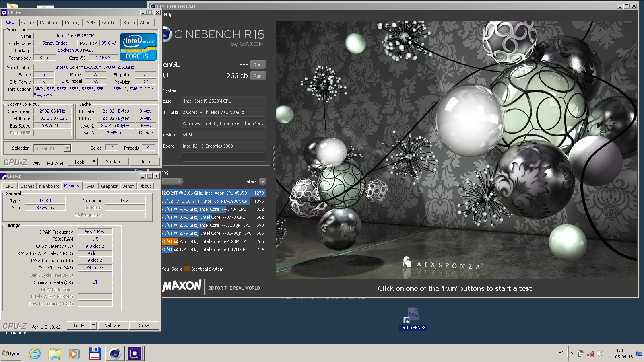Select the Core i7-3840QM ranking row

[x=213, y=233]
